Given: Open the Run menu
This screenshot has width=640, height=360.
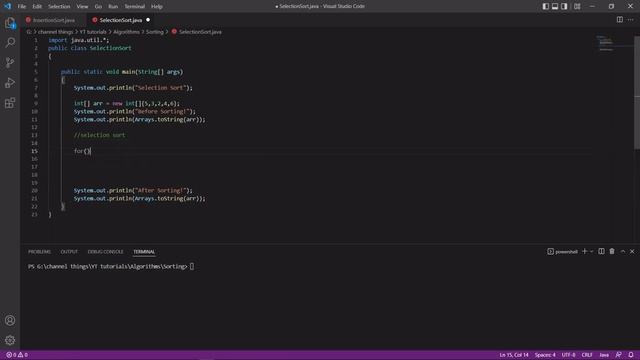Looking at the screenshot, I should pyautogui.click(x=113, y=7).
